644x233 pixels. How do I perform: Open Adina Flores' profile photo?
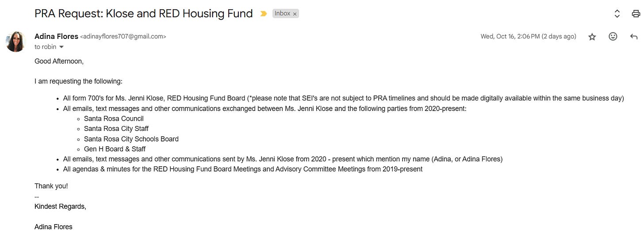click(x=16, y=42)
